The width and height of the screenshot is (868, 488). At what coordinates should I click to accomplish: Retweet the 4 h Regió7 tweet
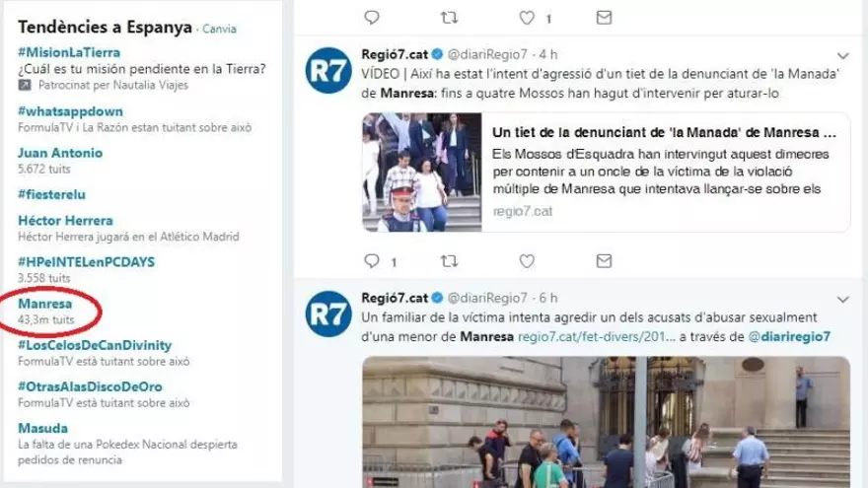tap(449, 260)
